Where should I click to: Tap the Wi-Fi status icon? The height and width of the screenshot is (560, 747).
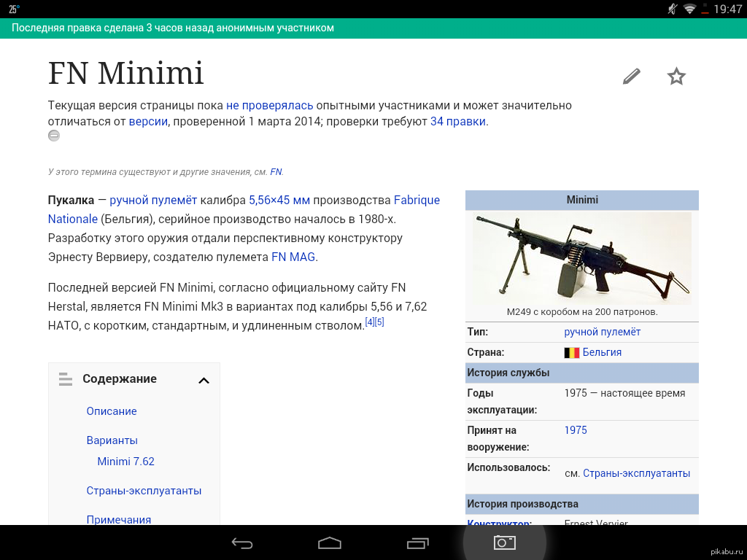pos(689,9)
